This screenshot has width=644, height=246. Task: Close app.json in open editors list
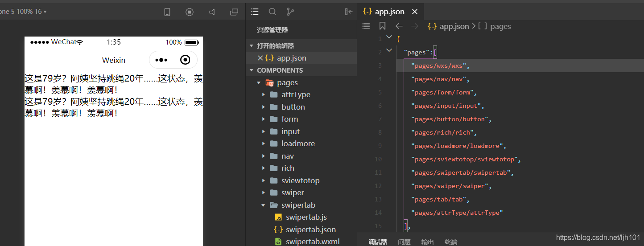pos(260,58)
